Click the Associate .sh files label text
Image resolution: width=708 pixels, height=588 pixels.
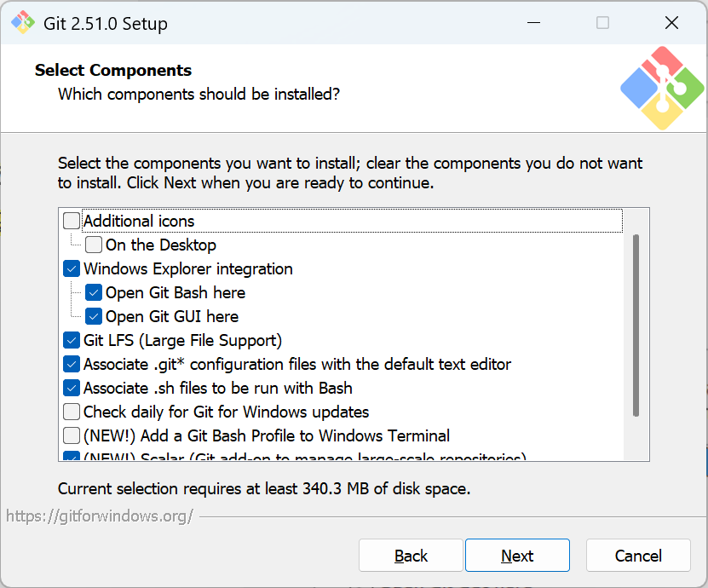(x=218, y=388)
